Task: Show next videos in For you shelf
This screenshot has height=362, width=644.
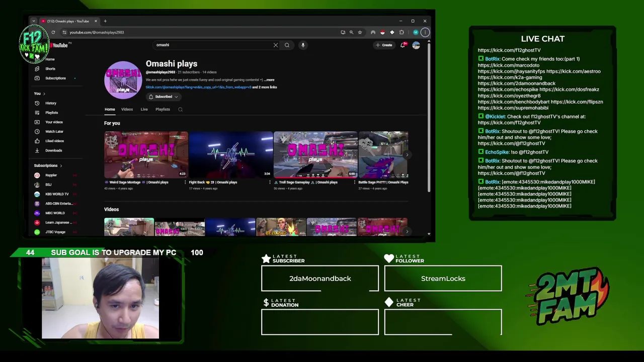Action: click(x=407, y=155)
